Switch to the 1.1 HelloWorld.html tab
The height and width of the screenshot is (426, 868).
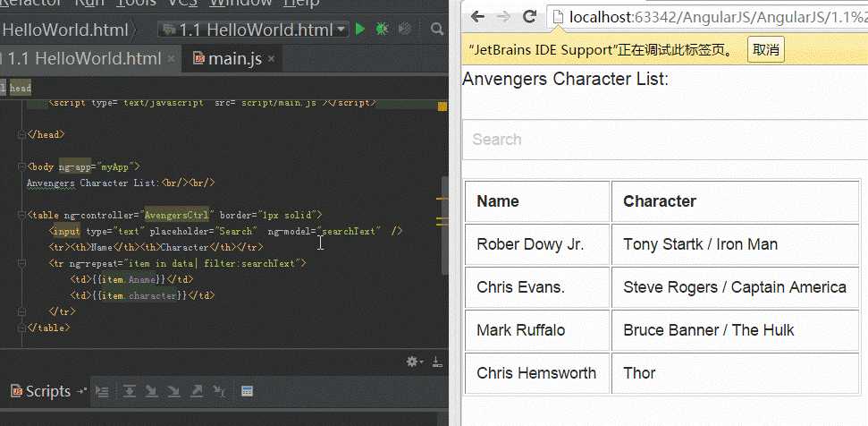click(84, 59)
